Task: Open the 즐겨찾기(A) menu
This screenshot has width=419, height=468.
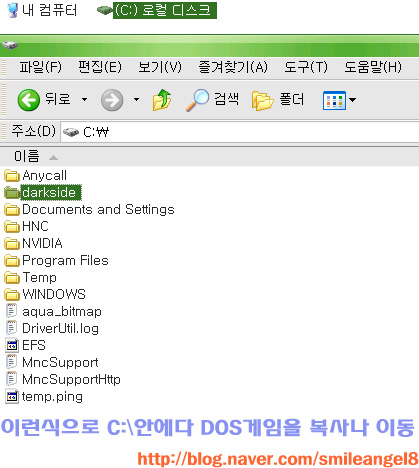Action: click(233, 67)
